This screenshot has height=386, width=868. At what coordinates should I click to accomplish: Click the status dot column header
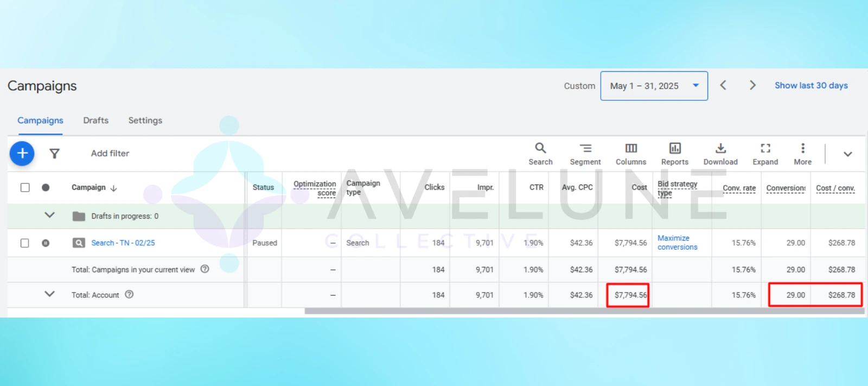(x=46, y=187)
